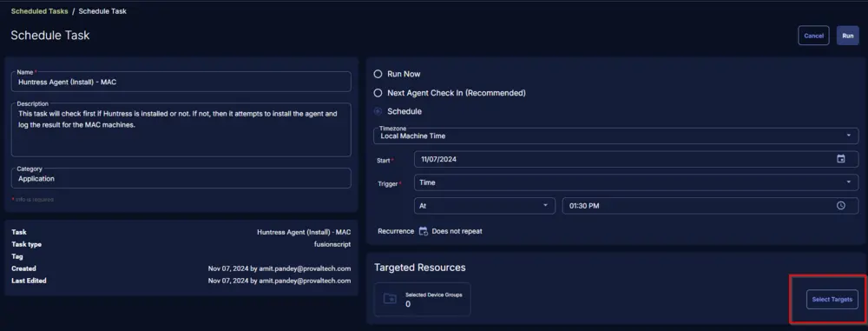Click the Category field showing Application

tap(181, 178)
